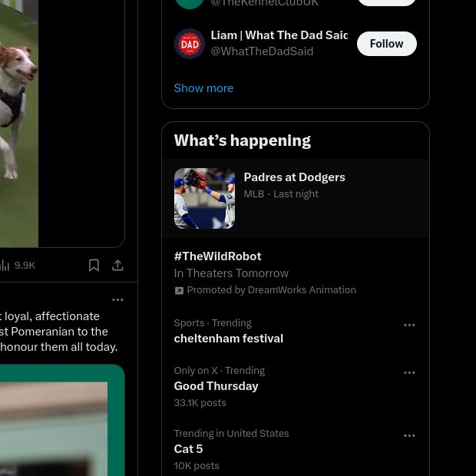This screenshot has height=476, width=476.
Task: Click In Theaters Tomorrow text
Action: tap(231, 273)
